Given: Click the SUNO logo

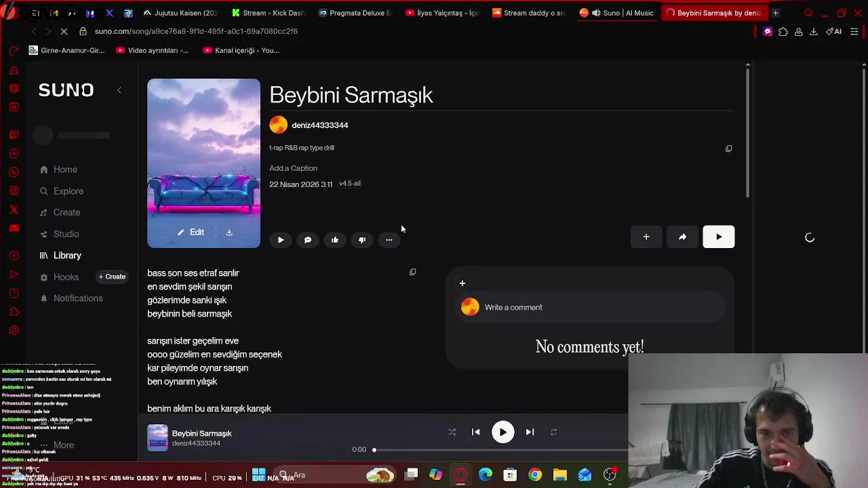Looking at the screenshot, I should click(x=66, y=90).
